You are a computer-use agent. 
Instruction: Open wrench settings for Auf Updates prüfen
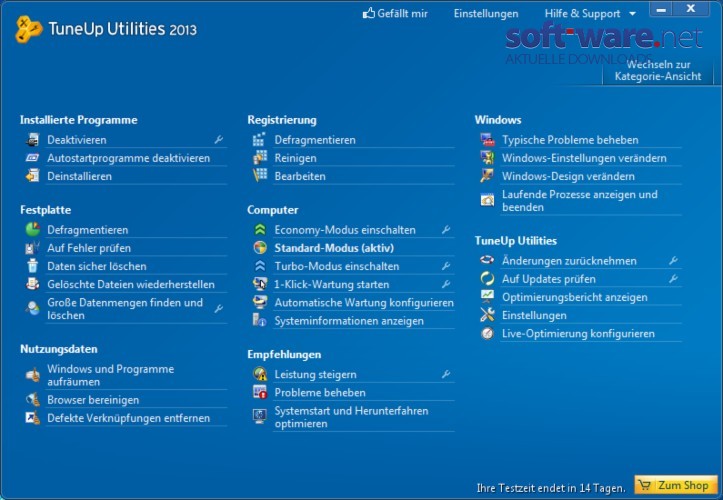674,279
